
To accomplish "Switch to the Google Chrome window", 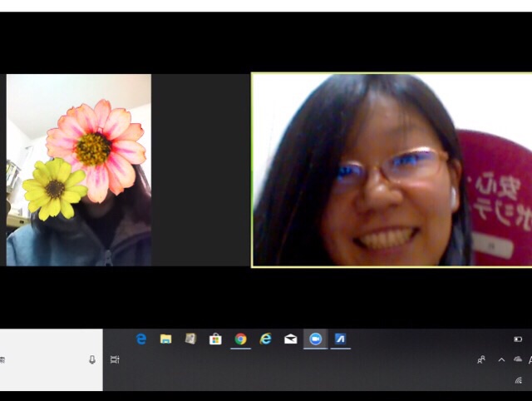I will pos(240,339).
